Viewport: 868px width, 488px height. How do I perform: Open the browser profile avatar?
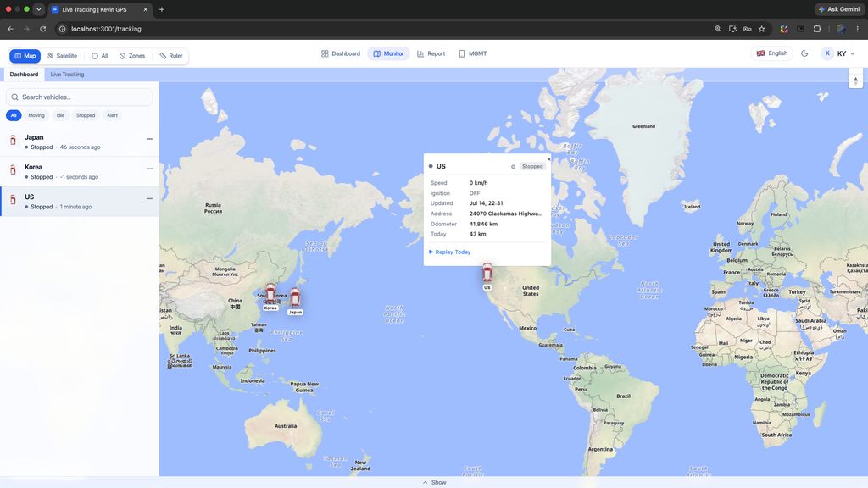coord(842,29)
